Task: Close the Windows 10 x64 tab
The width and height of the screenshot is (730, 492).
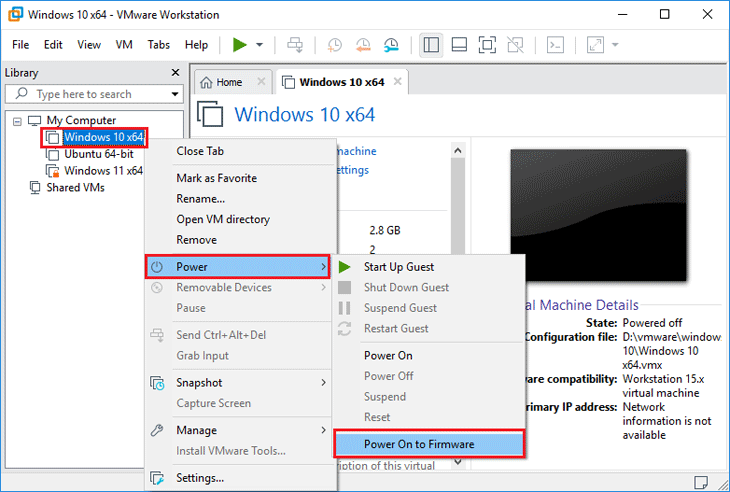Action: pyautogui.click(x=398, y=81)
